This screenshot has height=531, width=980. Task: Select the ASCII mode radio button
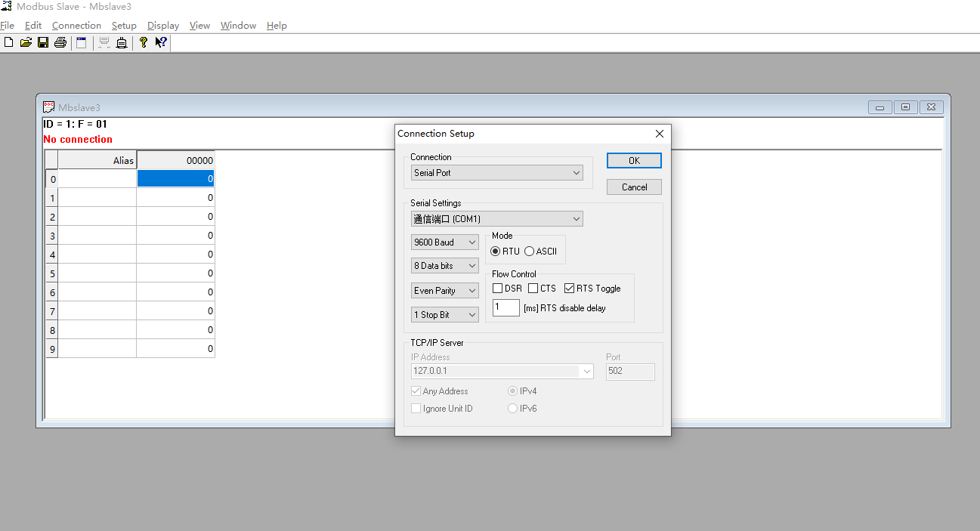pyautogui.click(x=529, y=252)
